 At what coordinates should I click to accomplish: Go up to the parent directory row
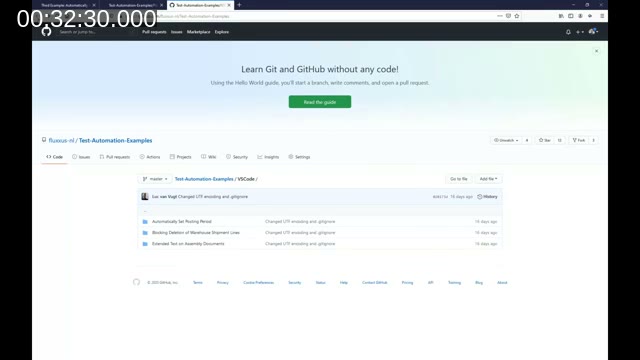320,211
